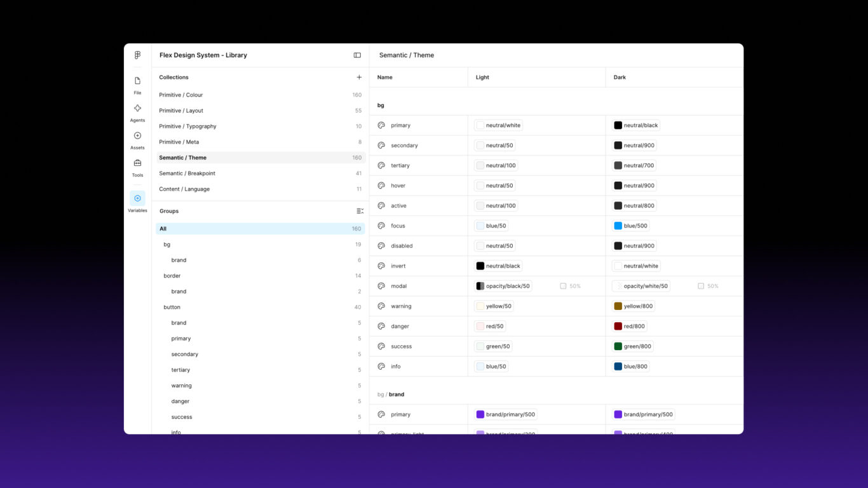Open the Content / Language collection

[x=261, y=189]
